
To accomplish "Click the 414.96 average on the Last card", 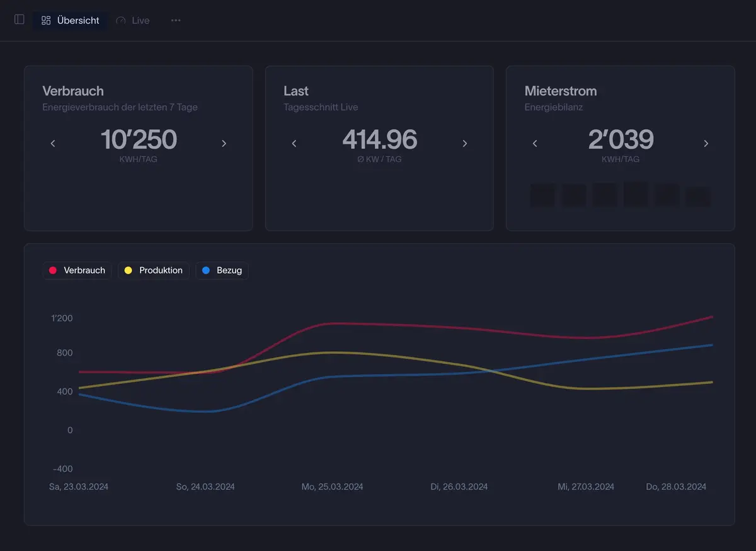I will pos(379,140).
